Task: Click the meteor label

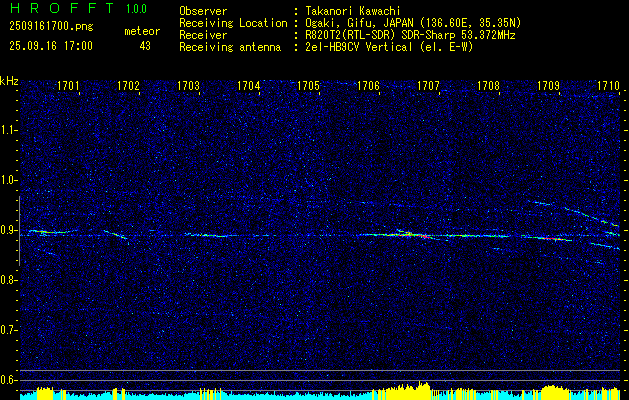Action: [x=142, y=31]
